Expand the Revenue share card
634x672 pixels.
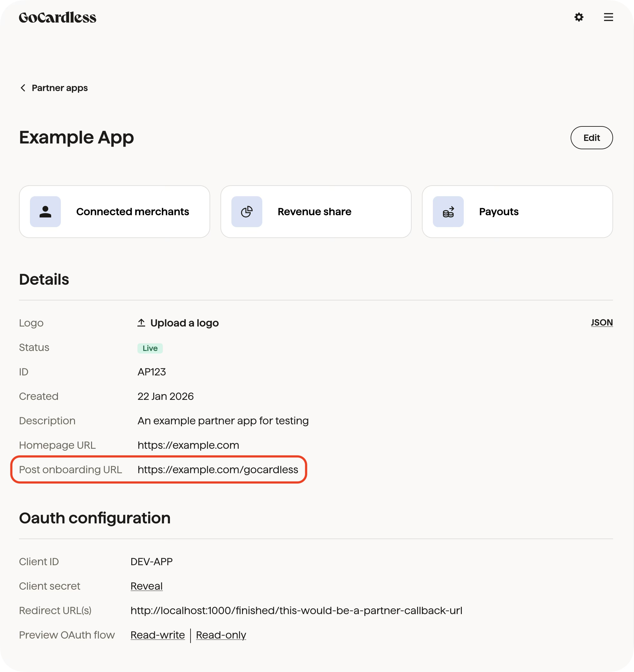[316, 211]
